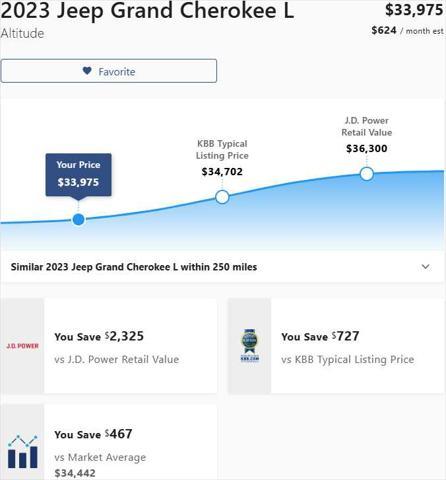Image resolution: width=446 pixels, height=480 pixels.
Task: Expand Similar 2023 Jeep Grand Cherokee L section
Action: point(223,267)
